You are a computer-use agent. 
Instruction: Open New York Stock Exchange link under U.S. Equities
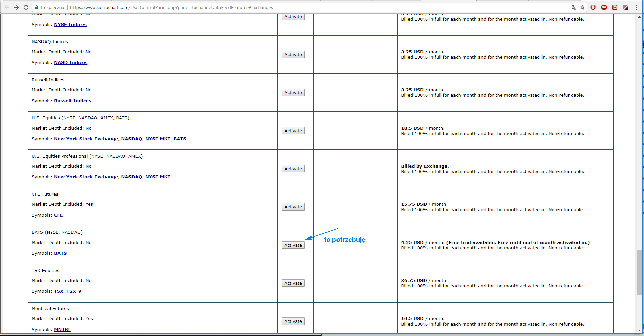[86, 139]
